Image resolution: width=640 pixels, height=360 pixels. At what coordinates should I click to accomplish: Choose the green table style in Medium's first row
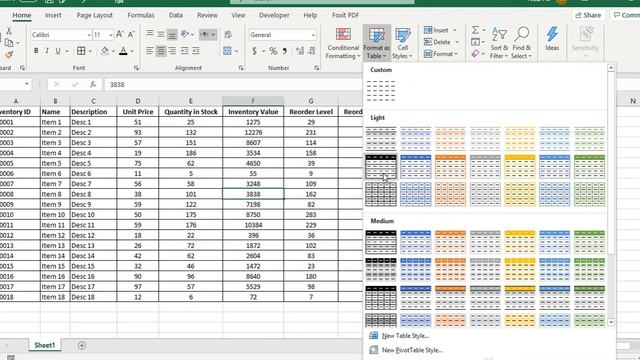tap(589, 241)
